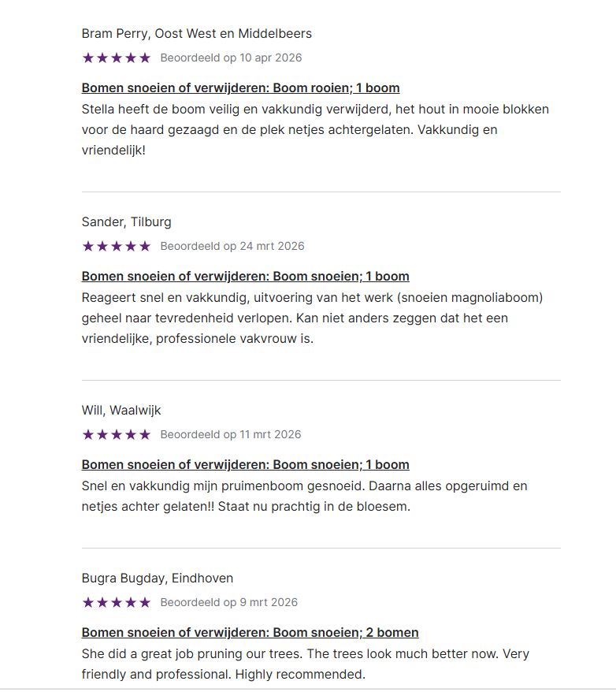
Task: Click the date 'Beoordeeld op 10 apr 2026'
Action: point(231,58)
